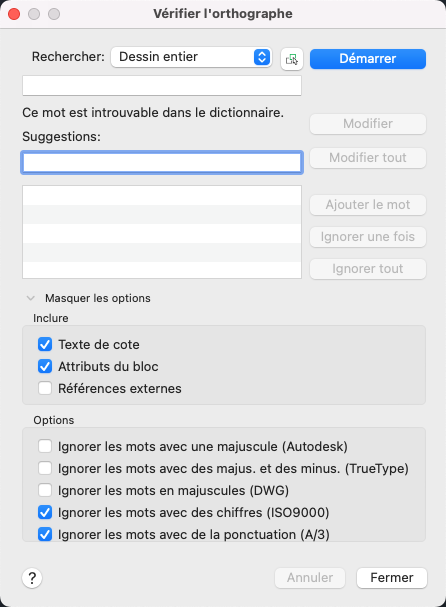Image resolution: width=446 pixels, height=607 pixels.
Task: Enable Références externes checkbox
Action: [45, 388]
